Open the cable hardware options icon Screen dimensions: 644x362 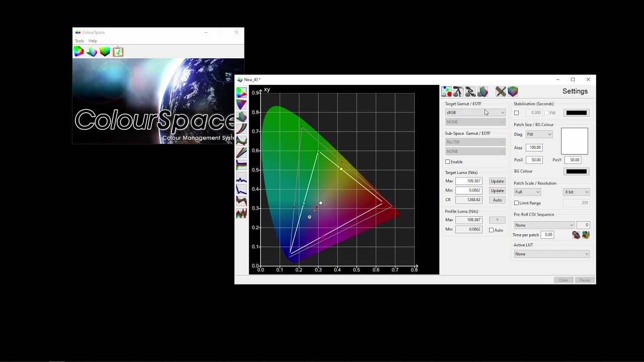[470, 92]
